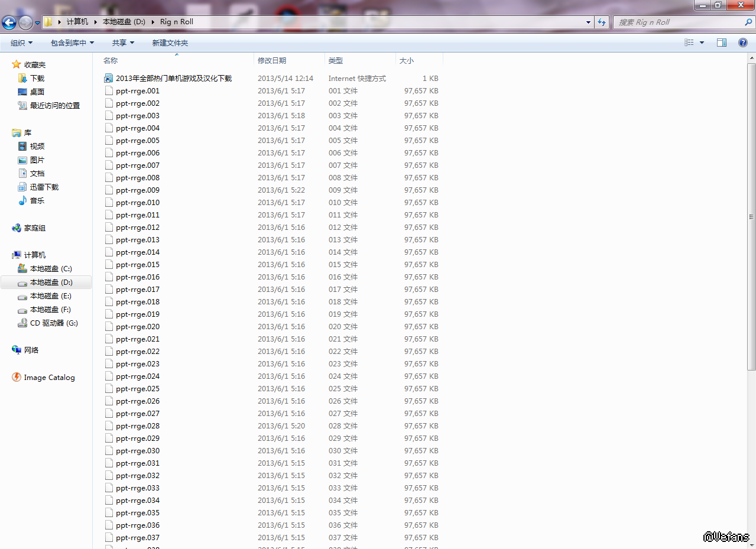Select file ppt-rrge.001

pos(138,90)
